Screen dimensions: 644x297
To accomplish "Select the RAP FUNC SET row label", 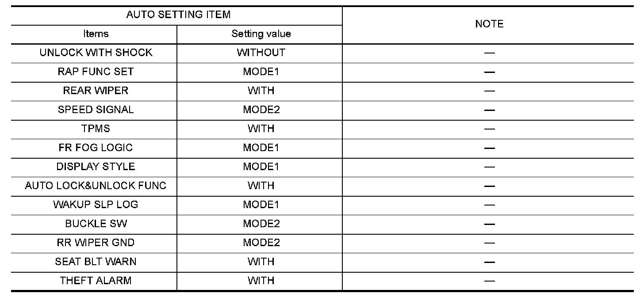I will [x=96, y=72].
